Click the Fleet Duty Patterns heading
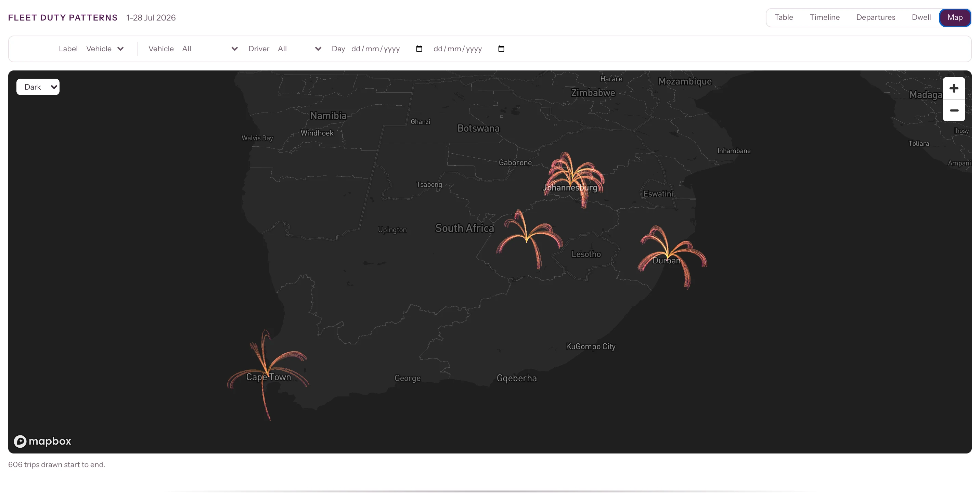The image size is (980, 500). 63,17
